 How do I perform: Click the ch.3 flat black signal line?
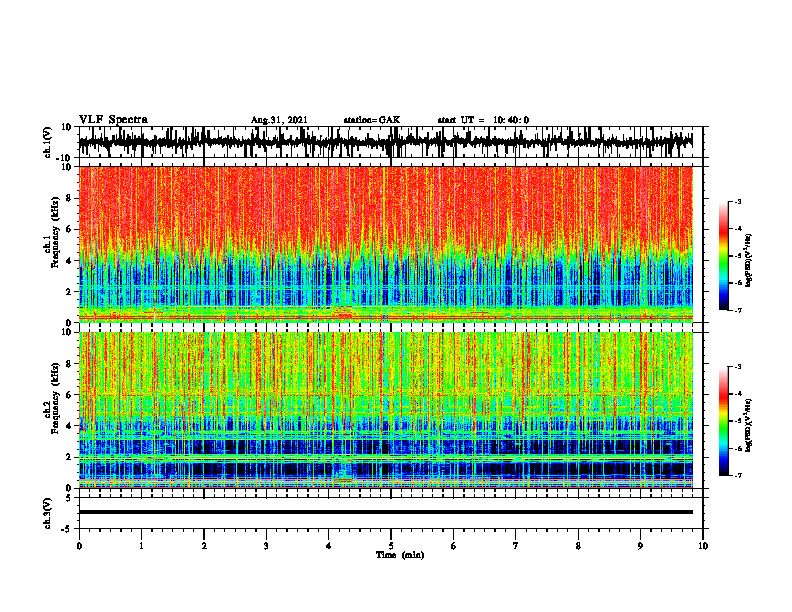385,512
